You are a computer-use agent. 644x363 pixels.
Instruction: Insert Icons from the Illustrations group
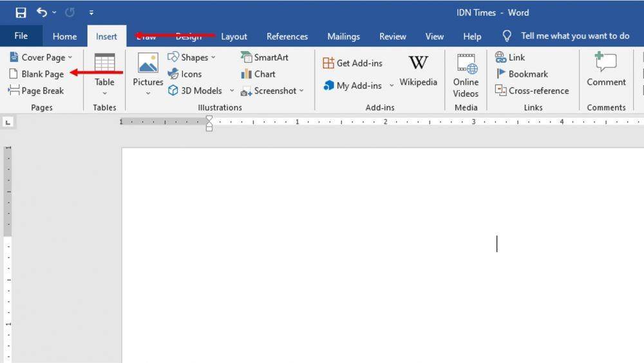tap(185, 74)
